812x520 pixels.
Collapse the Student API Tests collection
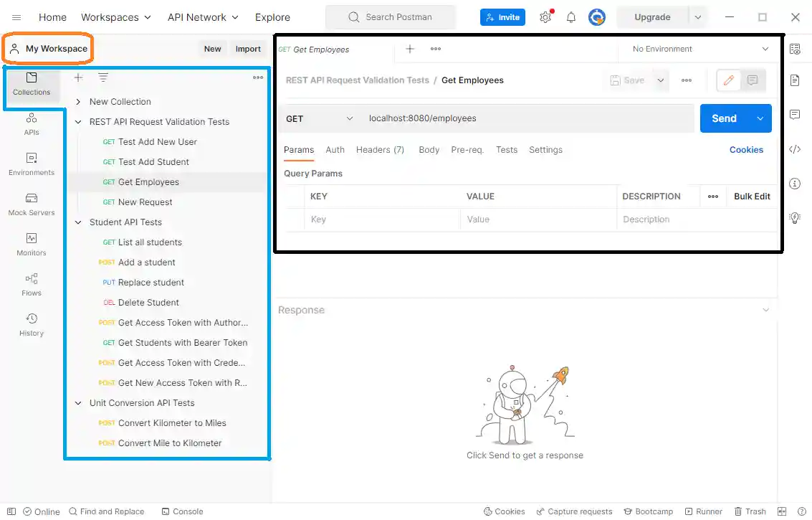point(78,222)
